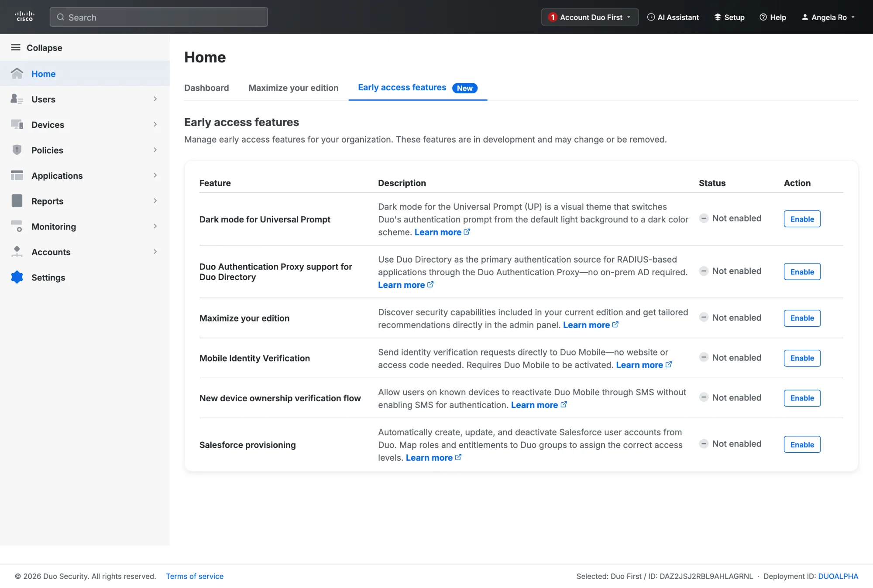Click into the Search field

point(158,17)
